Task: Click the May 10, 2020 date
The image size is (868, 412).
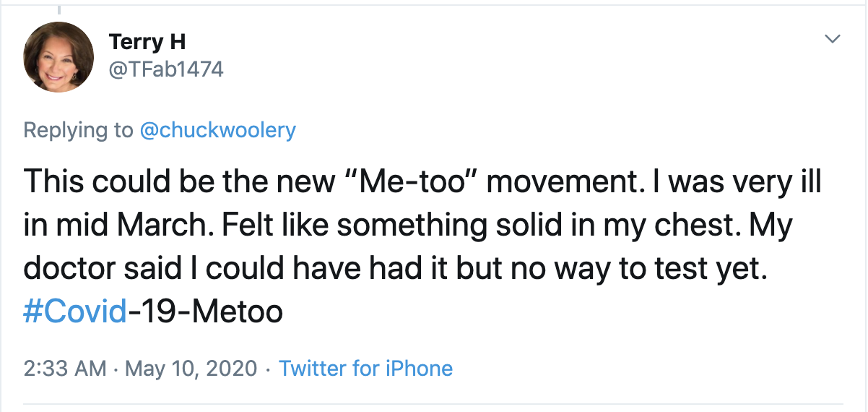Action: tap(191, 369)
